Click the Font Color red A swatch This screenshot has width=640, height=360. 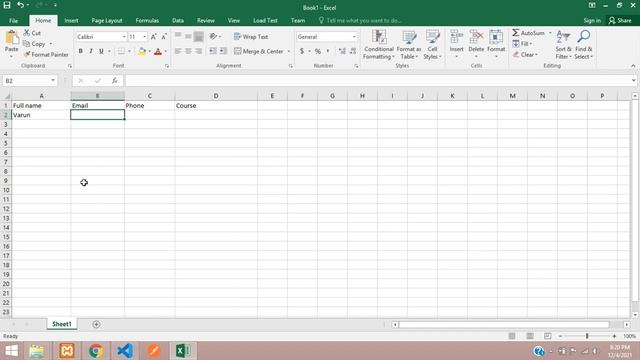pos(158,51)
